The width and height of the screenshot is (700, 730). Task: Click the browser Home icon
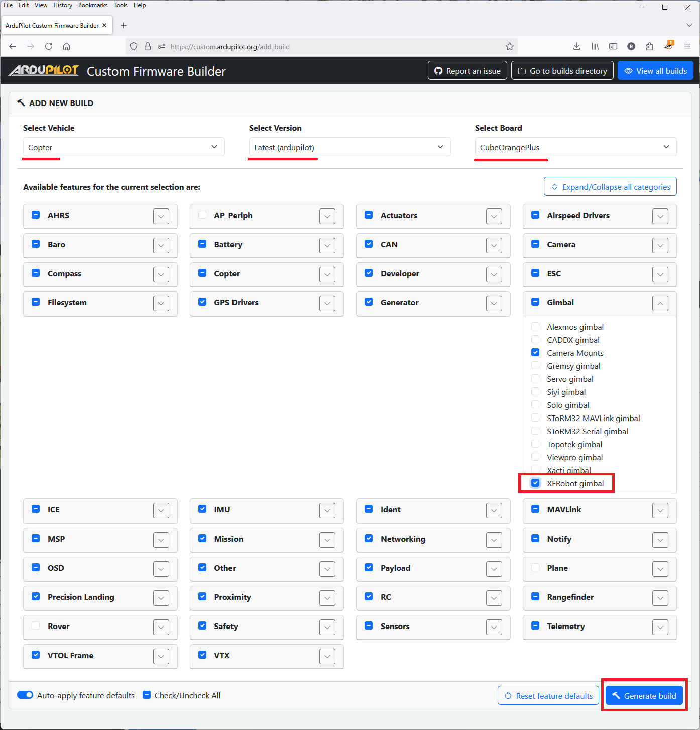click(x=66, y=46)
